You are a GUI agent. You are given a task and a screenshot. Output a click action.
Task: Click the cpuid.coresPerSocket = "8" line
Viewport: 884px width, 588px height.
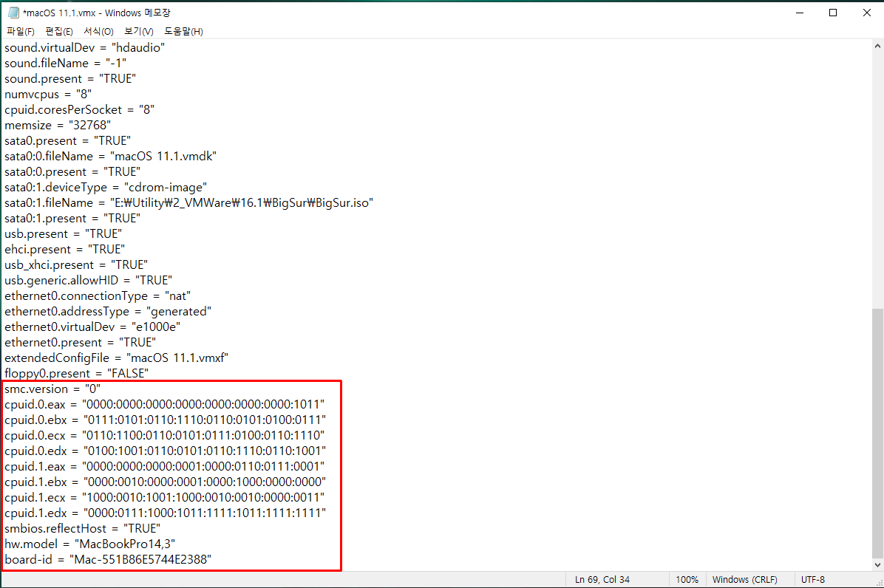click(x=80, y=110)
